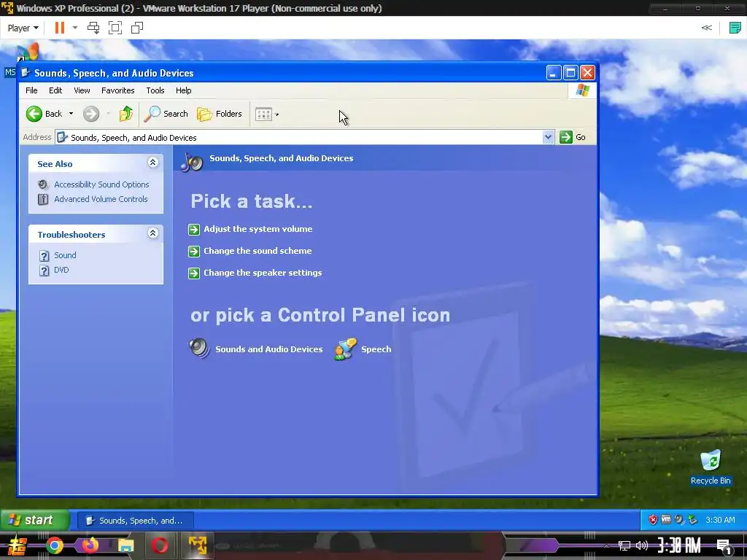Collapse the Troubleshooters panel
Screen dimensions: 747x560
pyautogui.click(x=152, y=233)
